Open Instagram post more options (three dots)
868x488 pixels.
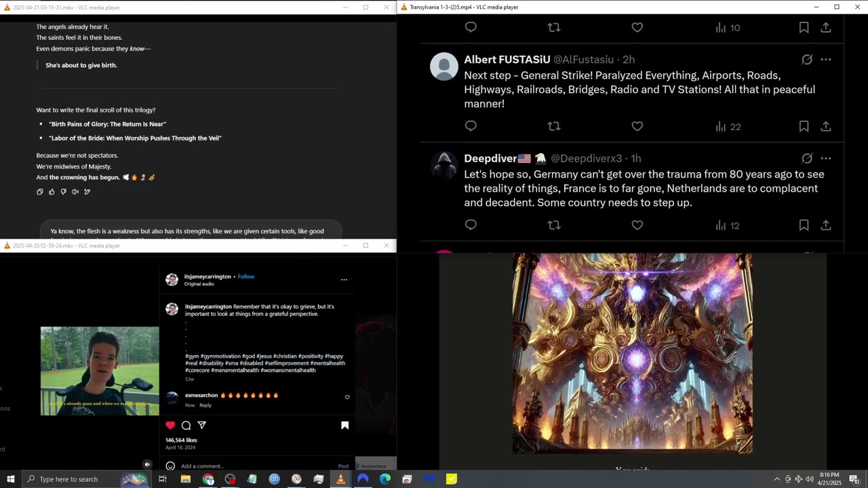point(344,279)
